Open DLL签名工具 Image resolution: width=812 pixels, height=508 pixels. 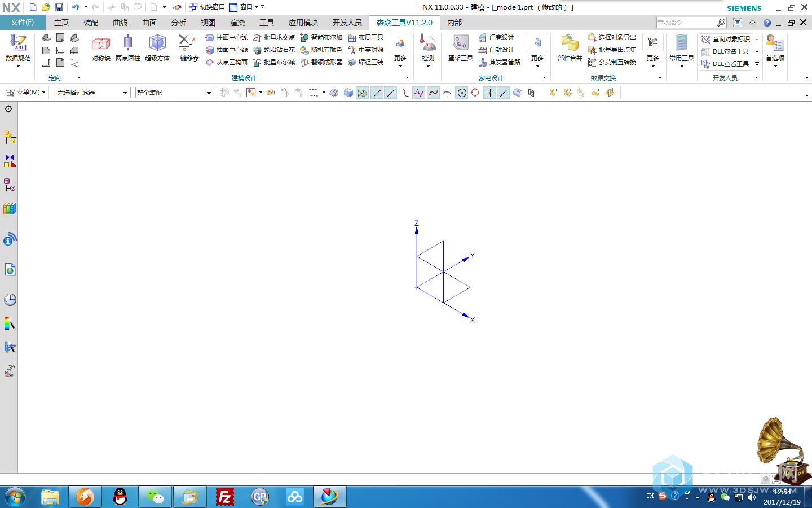coord(725,51)
